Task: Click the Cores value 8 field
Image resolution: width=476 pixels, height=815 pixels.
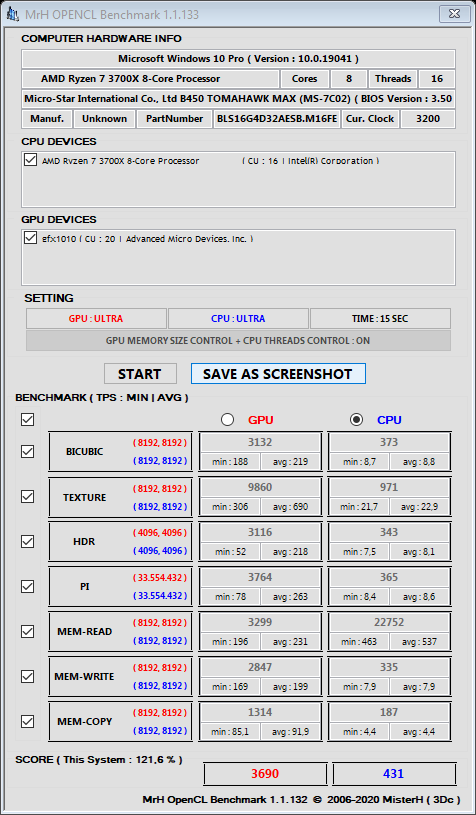Action: (349, 79)
